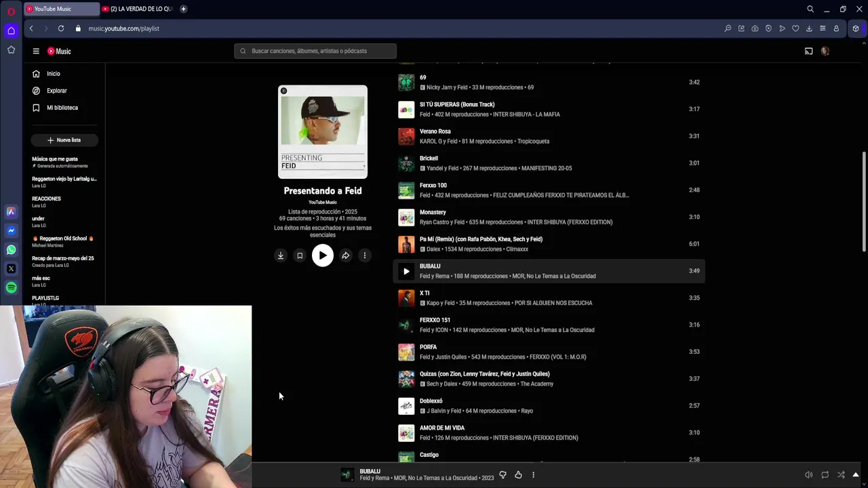Open playlist three-dot more options menu
The height and width of the screenshot is (488, 868).
click(x=364, y=256)
